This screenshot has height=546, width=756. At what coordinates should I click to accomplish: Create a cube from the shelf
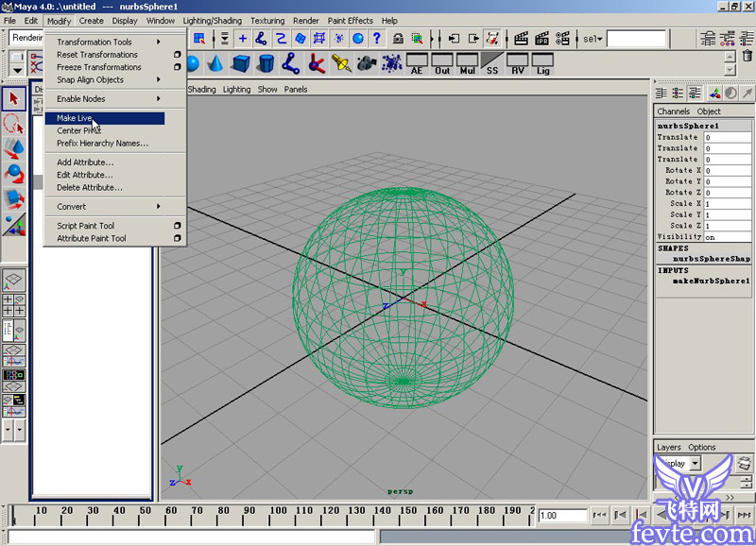(x=241, y=63)
